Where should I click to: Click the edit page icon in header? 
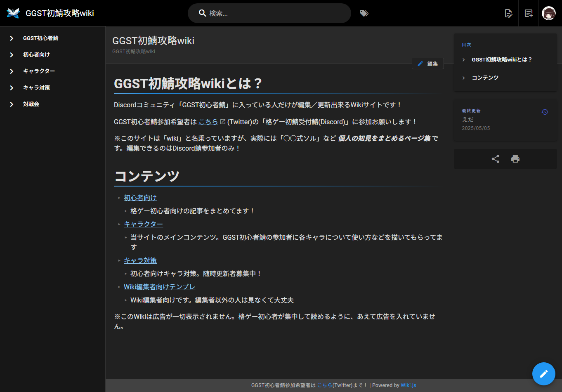click(508, 13)
